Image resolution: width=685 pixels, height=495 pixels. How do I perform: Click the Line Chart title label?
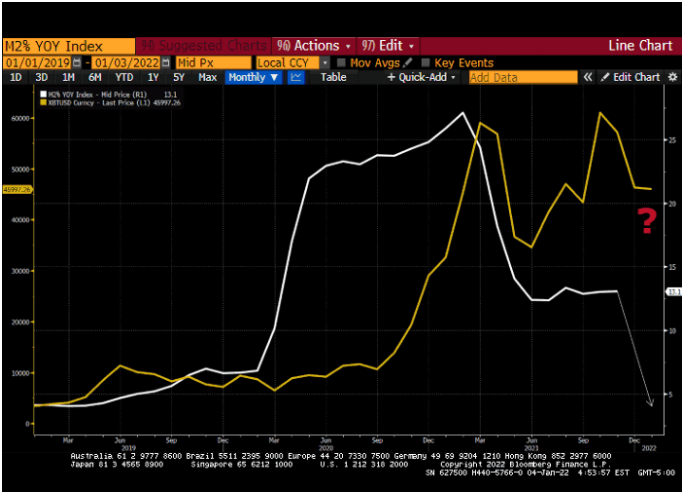[x=640, y=45]
